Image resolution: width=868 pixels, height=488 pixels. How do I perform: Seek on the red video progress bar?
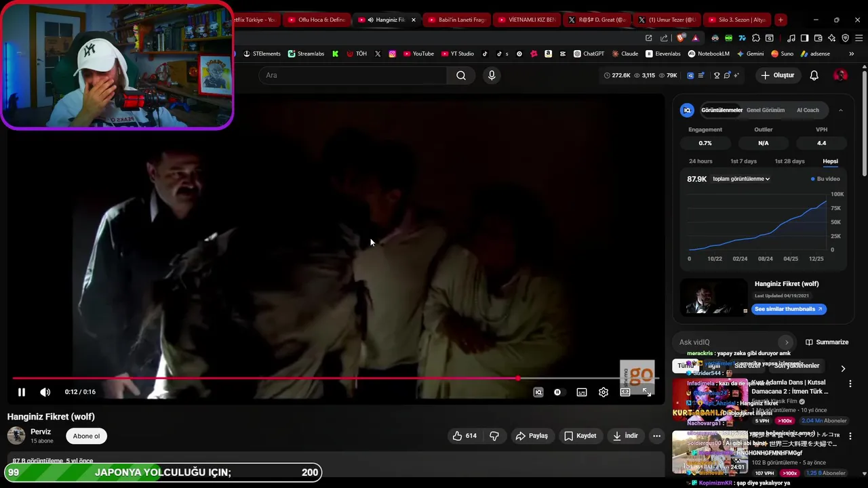pyautogui.click(x=336, y=378)
